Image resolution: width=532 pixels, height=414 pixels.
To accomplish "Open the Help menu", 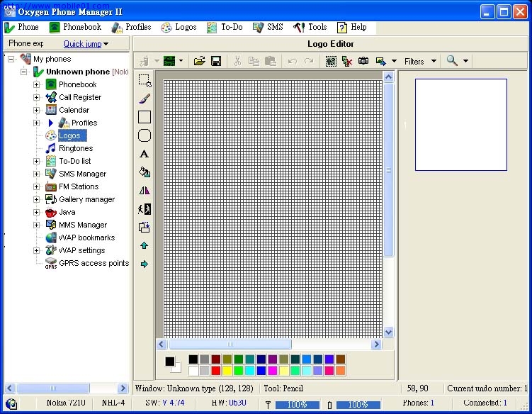I will 351,27.
